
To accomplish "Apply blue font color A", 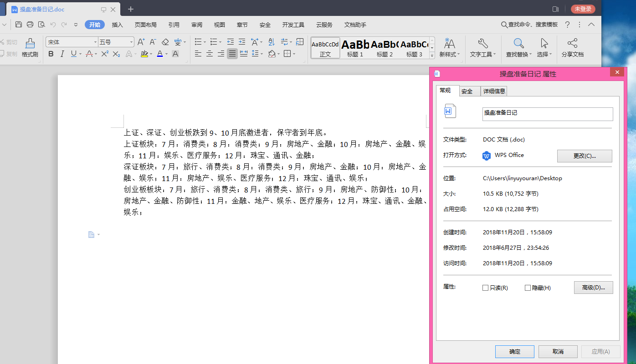I will pyautogui.click(x=160, y=54).
